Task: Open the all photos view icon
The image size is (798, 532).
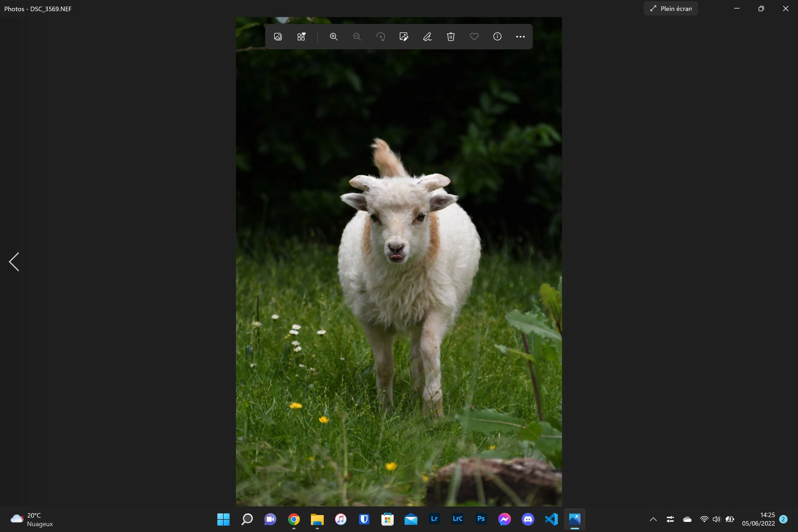Action: (x=278, y=37)
